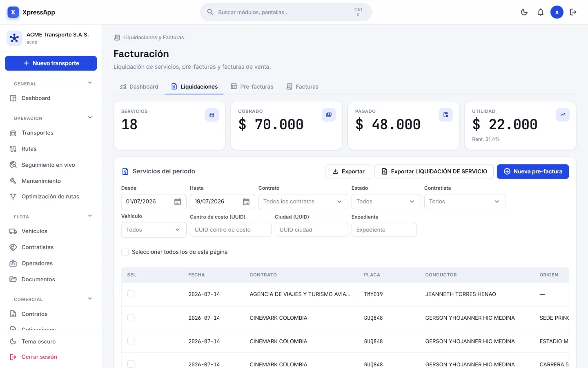588x368 pixels.
Task: Open Rutas in the sidebar
Action: point(51,149)
